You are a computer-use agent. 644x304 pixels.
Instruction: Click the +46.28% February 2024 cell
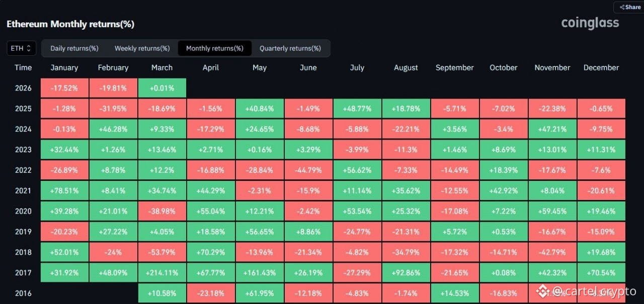113,129
